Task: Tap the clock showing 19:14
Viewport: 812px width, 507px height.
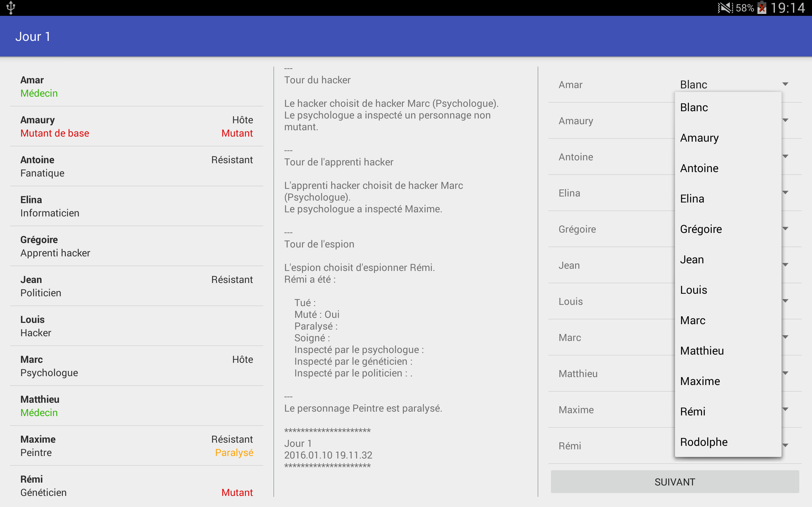Action: 788,8
